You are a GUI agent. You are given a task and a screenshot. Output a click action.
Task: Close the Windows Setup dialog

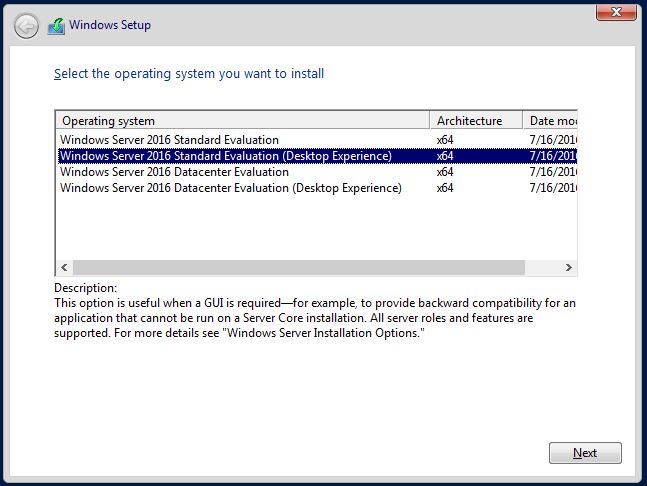(616, 12)
